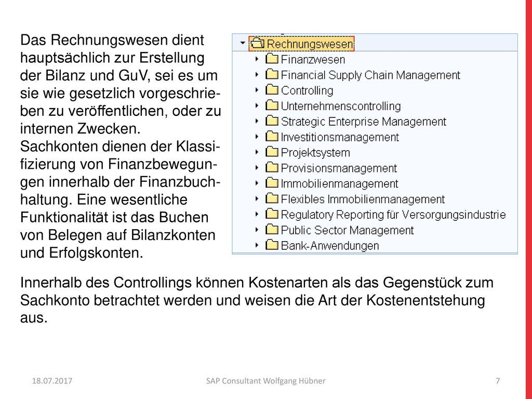The width and height of the screenshot is (532, 399).
Task: Click the Bank-Anwendungen folder icon
Action: [x=272, y=245]
